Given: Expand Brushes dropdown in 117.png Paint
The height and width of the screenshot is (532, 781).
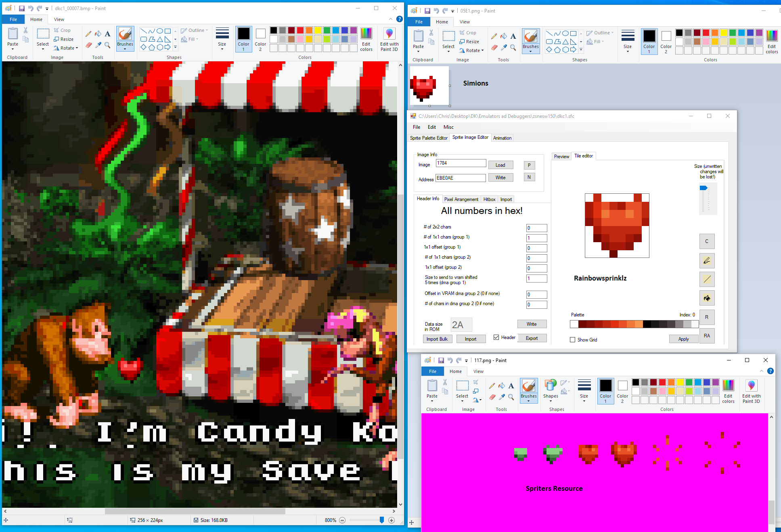Looking at the screenshot, I should 528,400.
